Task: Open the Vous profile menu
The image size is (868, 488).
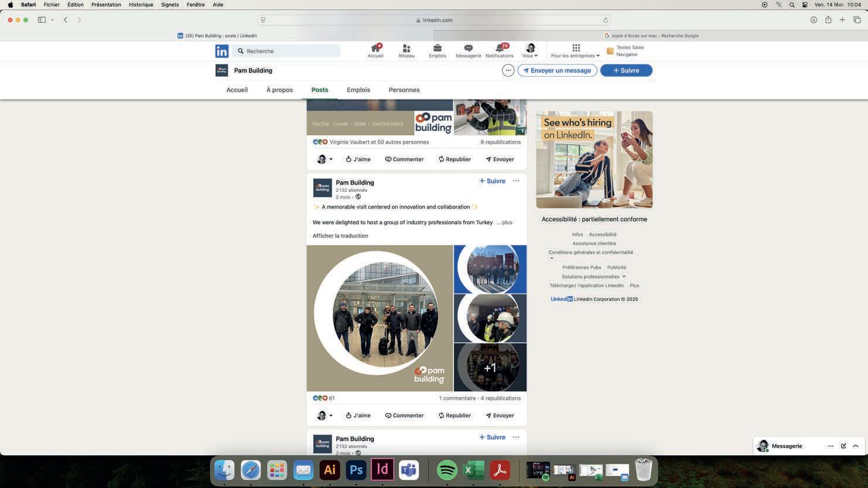Action: 530,51
